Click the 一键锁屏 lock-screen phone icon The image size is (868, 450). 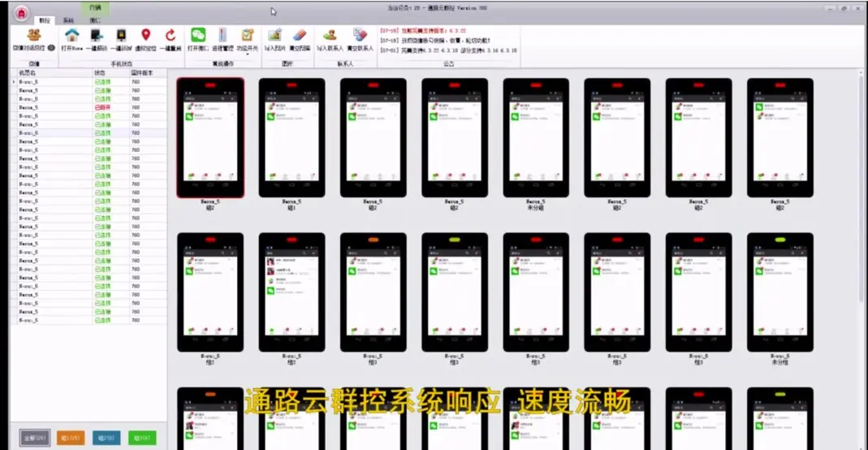121,36
